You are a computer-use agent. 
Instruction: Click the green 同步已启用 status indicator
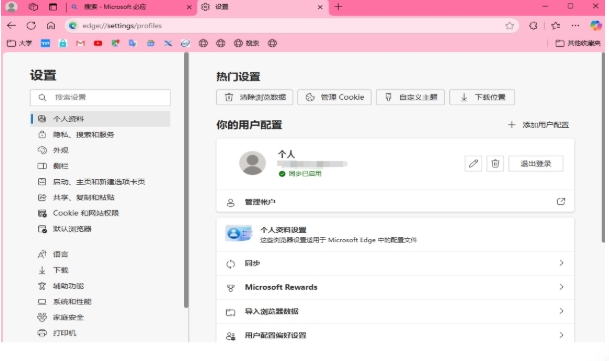300,174
